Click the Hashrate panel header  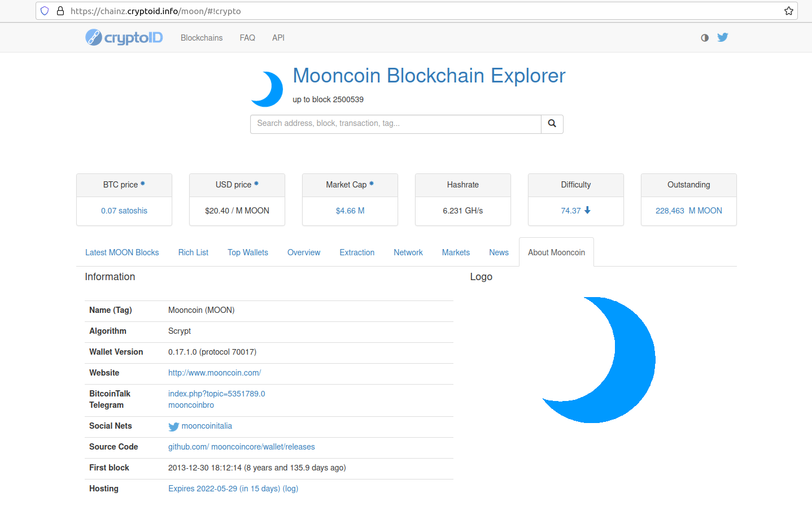coord(463,185)
